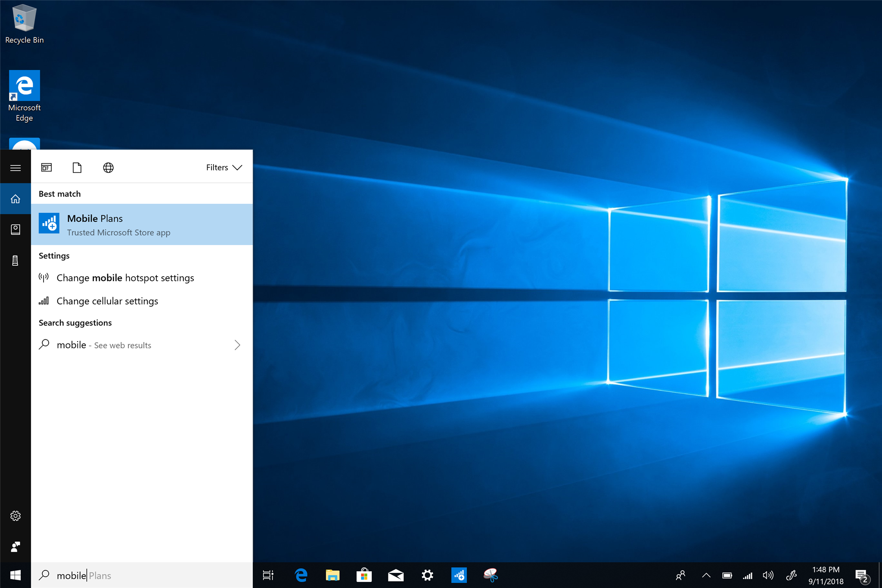Open Settings gear in taskbar
Viewport: 882px width, 588px height.
click(427, 576)
